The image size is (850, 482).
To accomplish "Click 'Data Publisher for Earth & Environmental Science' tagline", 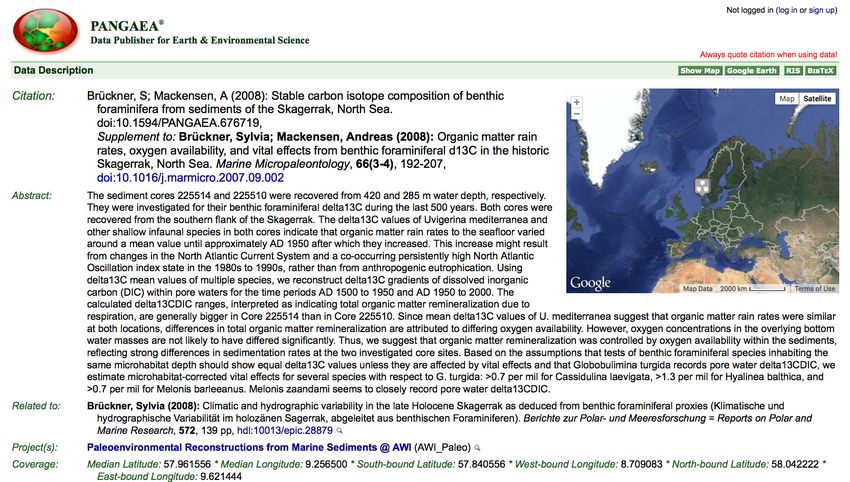I will click(199, 40).
